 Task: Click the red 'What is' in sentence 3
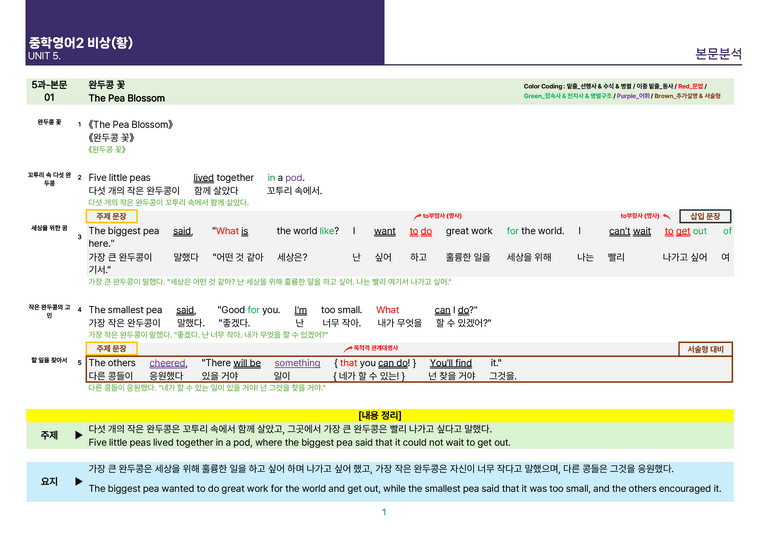coord(232,231)
